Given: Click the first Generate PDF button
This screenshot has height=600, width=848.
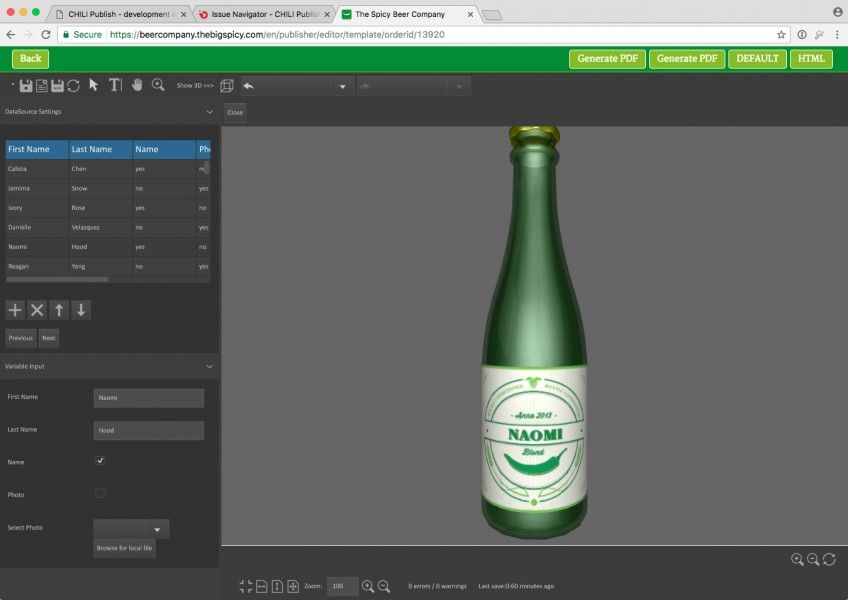Looking at the screenshot, I should [x=607, y=58].
